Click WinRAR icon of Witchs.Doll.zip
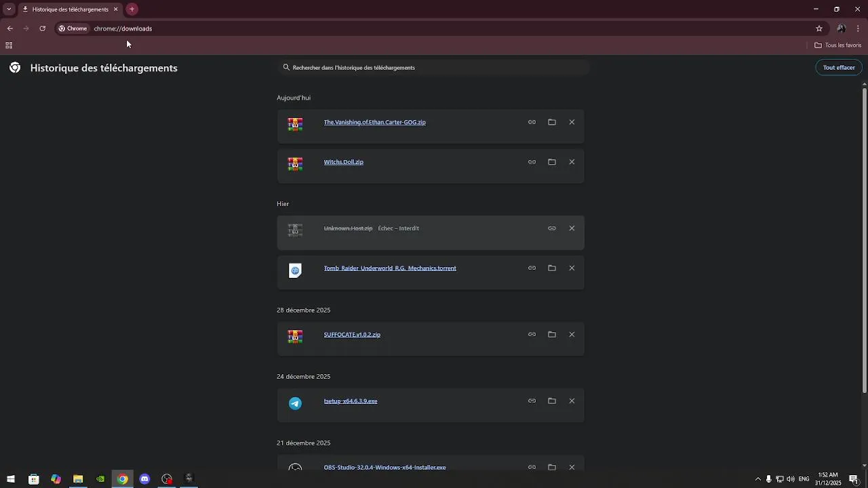The height and width of the screenshot is (488, 868). tap(295, 164)
